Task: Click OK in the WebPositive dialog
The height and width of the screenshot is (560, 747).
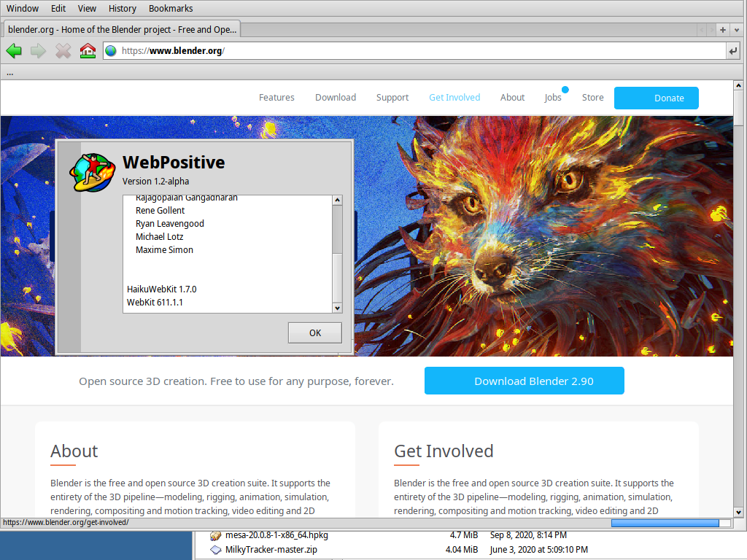Action: 315,332
